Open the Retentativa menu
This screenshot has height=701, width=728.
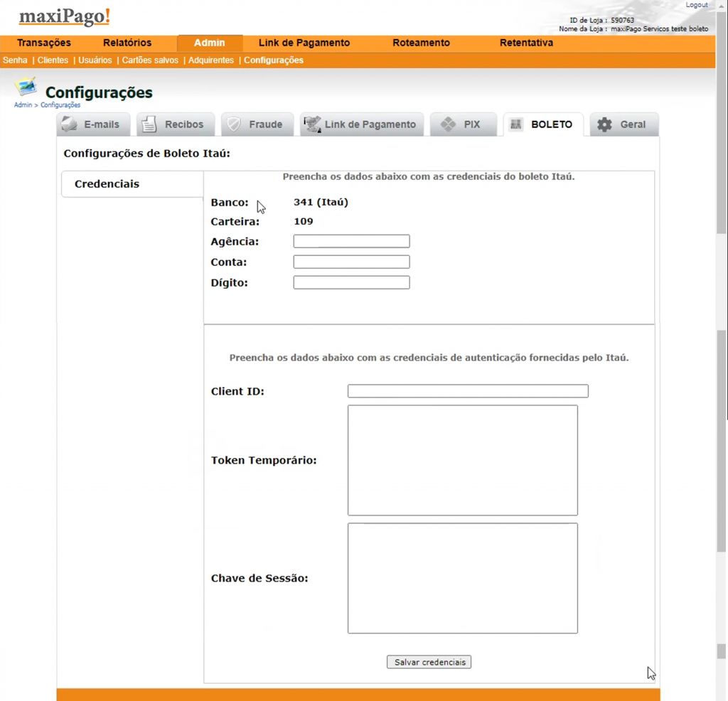pyautogui.click(x=527, y=43)
